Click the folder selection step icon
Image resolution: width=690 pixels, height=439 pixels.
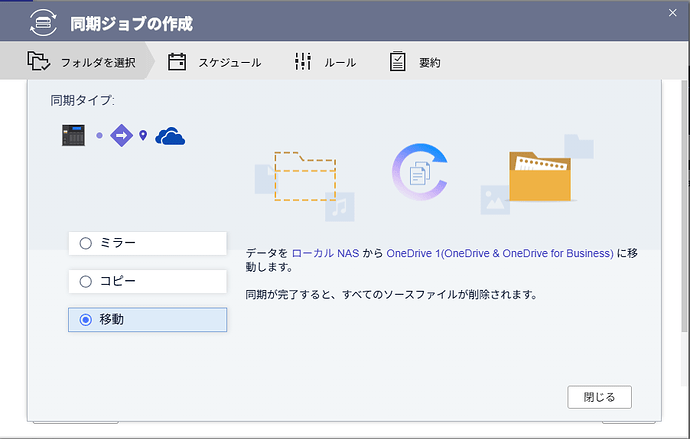tap(39, 62)
